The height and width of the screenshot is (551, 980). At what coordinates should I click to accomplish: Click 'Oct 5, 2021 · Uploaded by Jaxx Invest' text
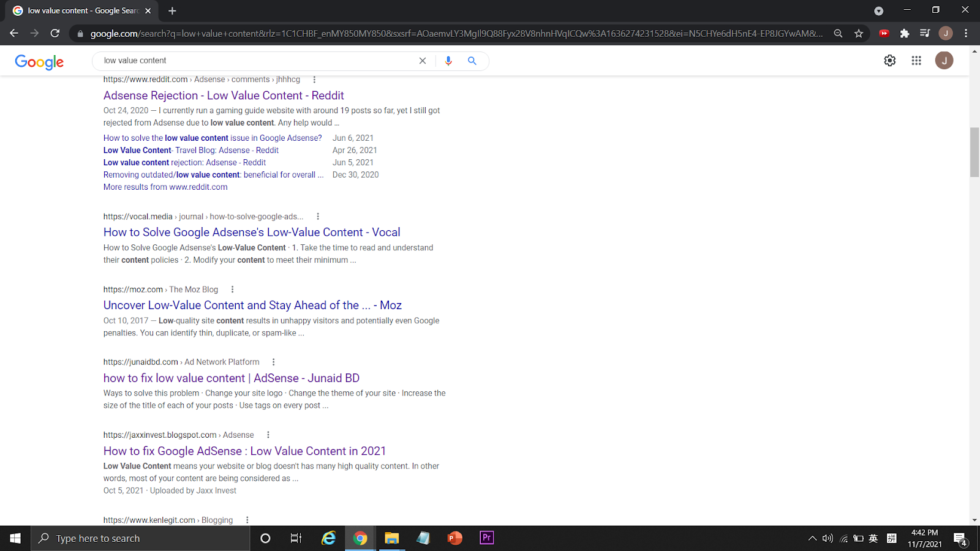coord(170,491)
